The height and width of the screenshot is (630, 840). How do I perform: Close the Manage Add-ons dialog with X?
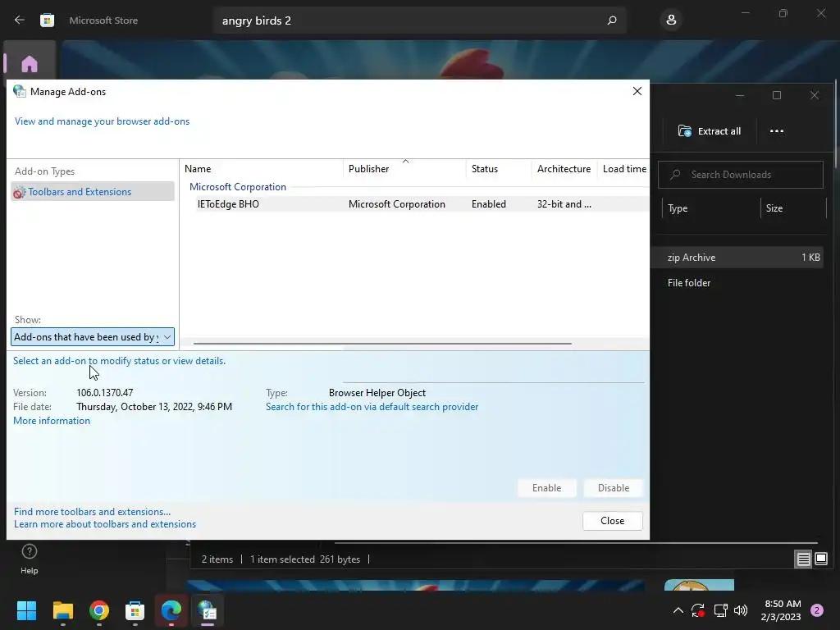click(637, 91)
